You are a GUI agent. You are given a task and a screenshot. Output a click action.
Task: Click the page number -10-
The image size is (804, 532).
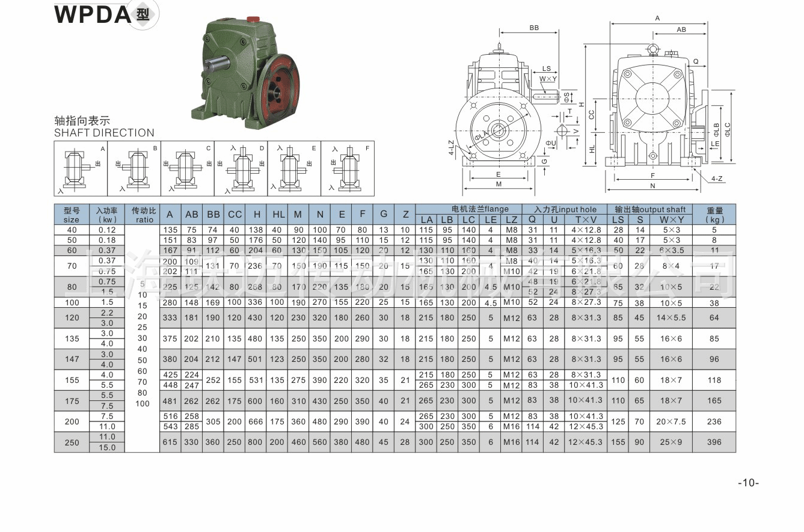[749, 483]
